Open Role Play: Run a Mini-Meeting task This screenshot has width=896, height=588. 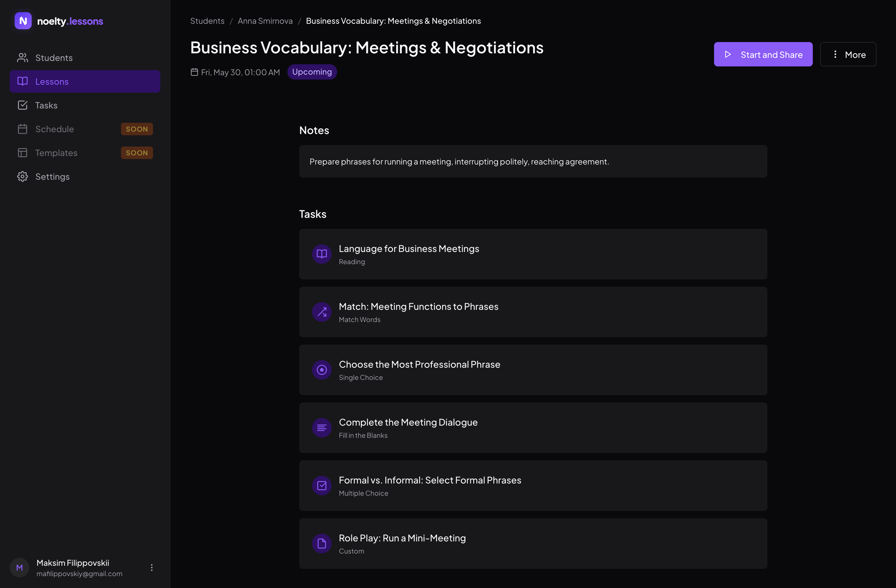tap(533, 544)
